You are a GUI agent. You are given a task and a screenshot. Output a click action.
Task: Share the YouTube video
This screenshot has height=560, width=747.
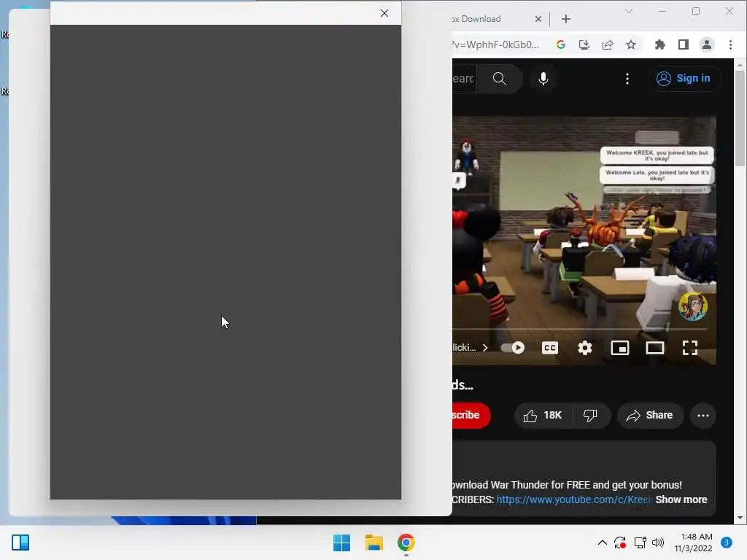650,416
